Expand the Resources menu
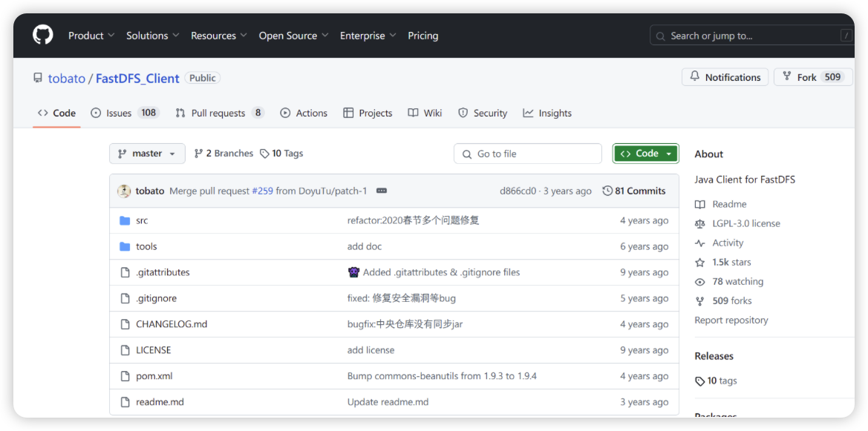Image resolution: width=868 pixels, height=431 pixels. (x=219, y=36)
